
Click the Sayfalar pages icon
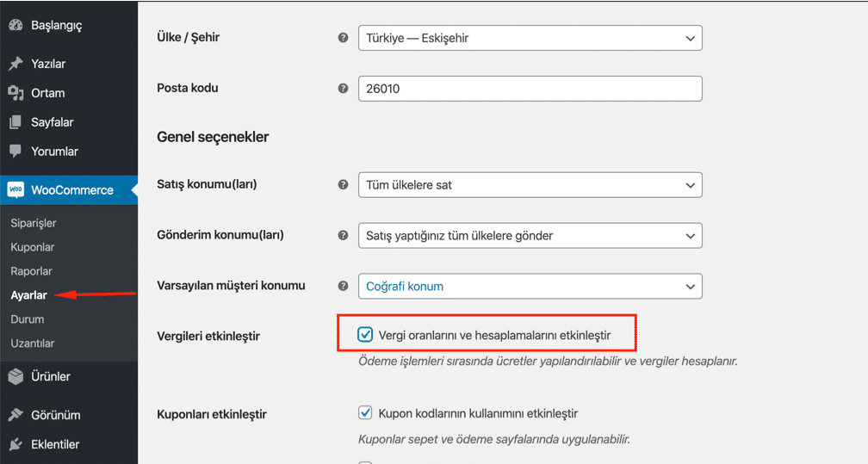coord(15,122)
